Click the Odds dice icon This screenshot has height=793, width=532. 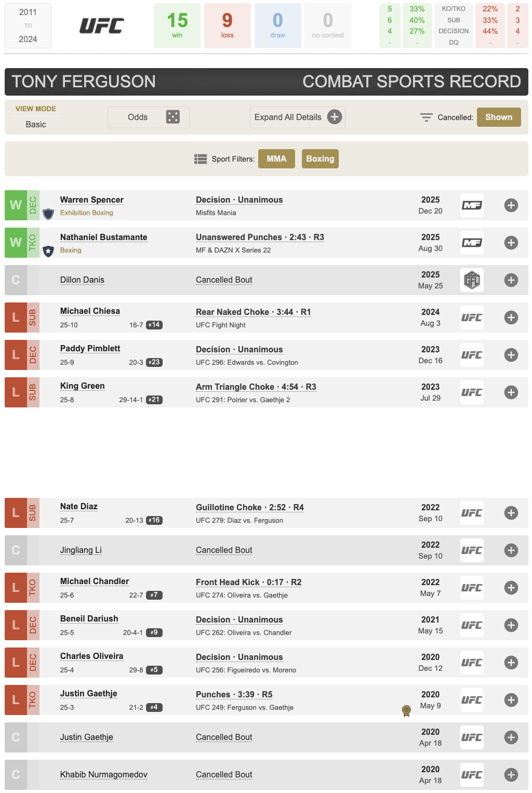(x=172, y=117)
